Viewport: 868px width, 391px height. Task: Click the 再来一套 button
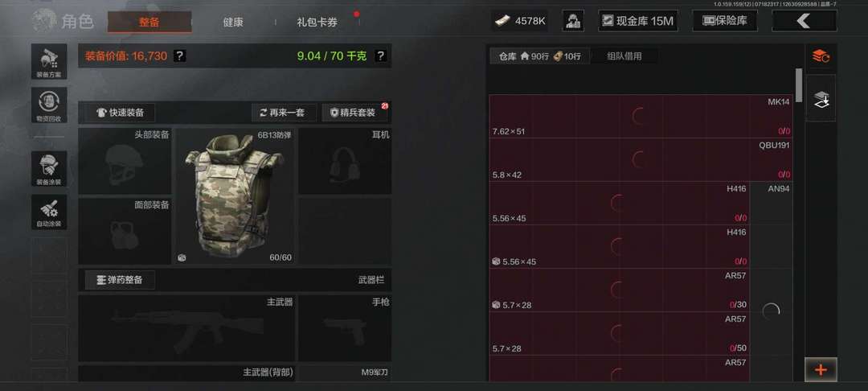[284, 113]
